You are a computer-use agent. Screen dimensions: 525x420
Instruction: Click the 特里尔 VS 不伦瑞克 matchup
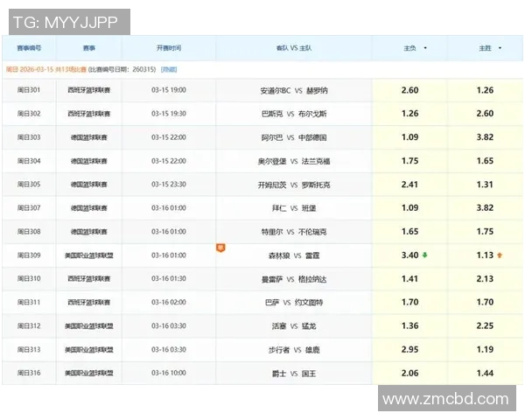[294, 232]
